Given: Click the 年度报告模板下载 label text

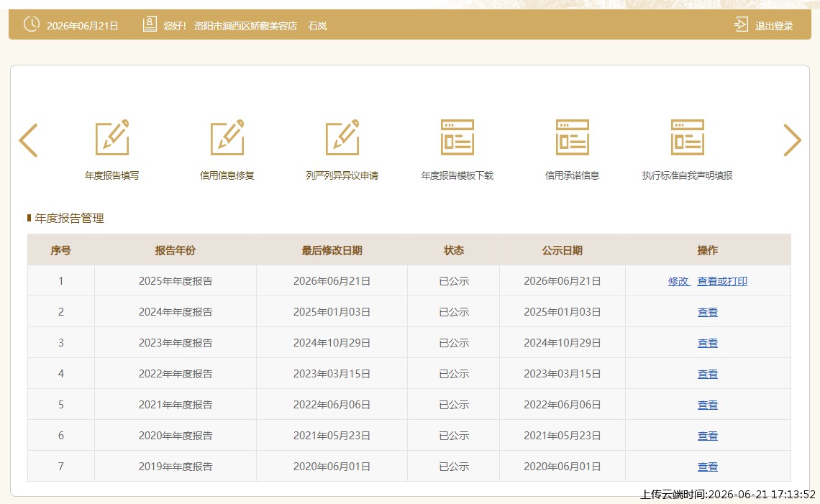Looking at the screenshot, I should coord(457,175).
